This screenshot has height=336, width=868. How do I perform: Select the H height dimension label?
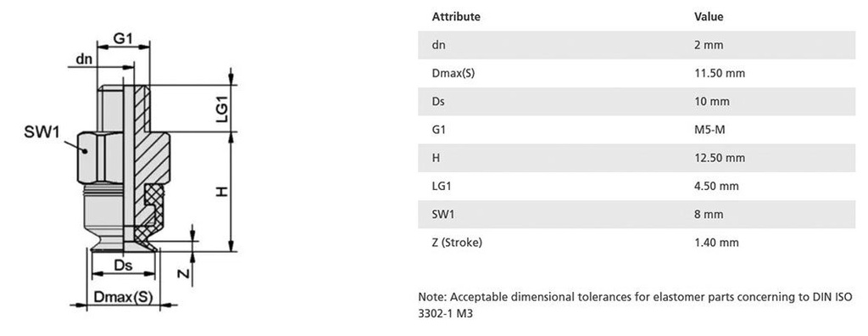click(222, 191)
